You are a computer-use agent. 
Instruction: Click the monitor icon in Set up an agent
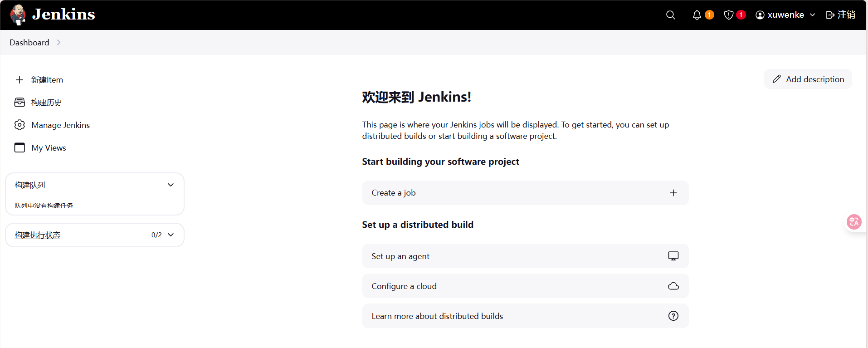tap(673, 256)
